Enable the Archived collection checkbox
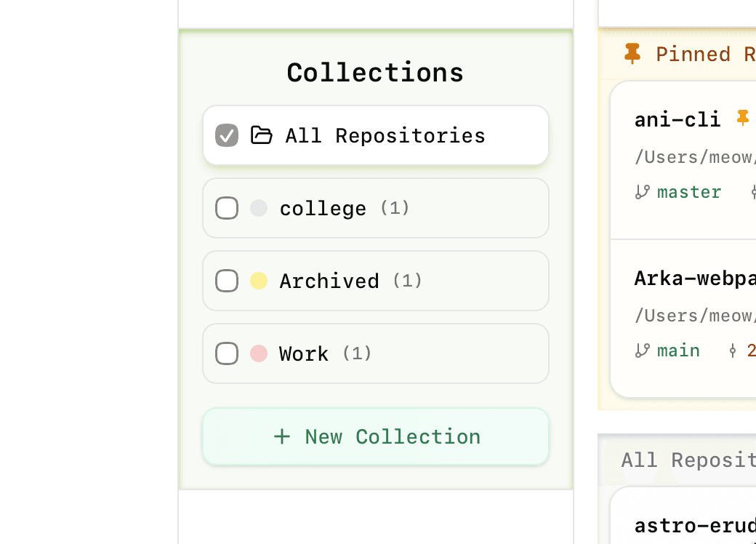The image size is (756, 544). [x=227, y=281]
